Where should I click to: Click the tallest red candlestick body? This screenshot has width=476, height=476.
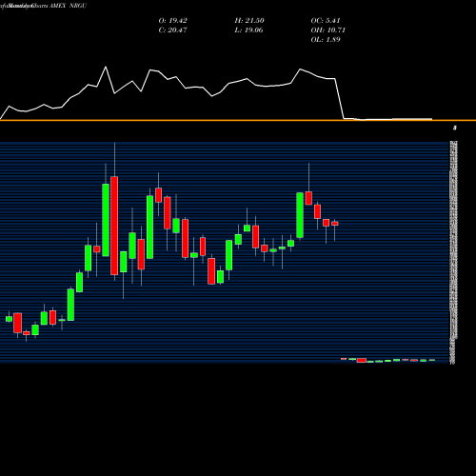(114, 226)
